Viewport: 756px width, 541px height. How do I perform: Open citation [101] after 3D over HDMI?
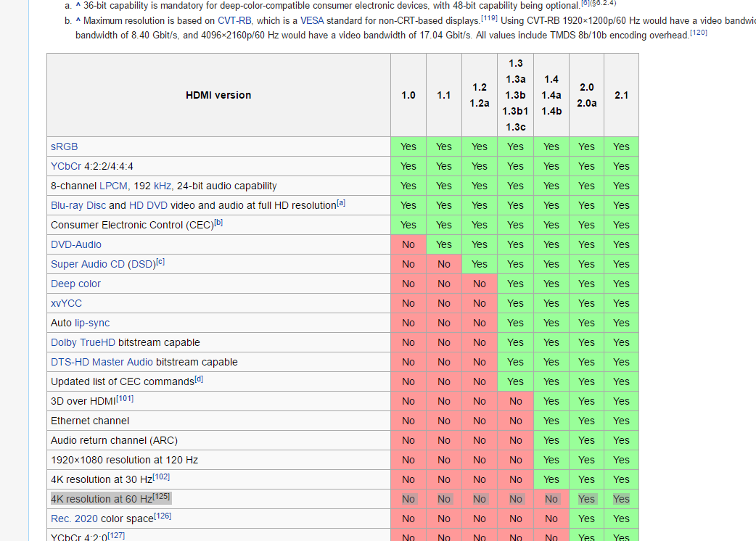tap(125, 398)
